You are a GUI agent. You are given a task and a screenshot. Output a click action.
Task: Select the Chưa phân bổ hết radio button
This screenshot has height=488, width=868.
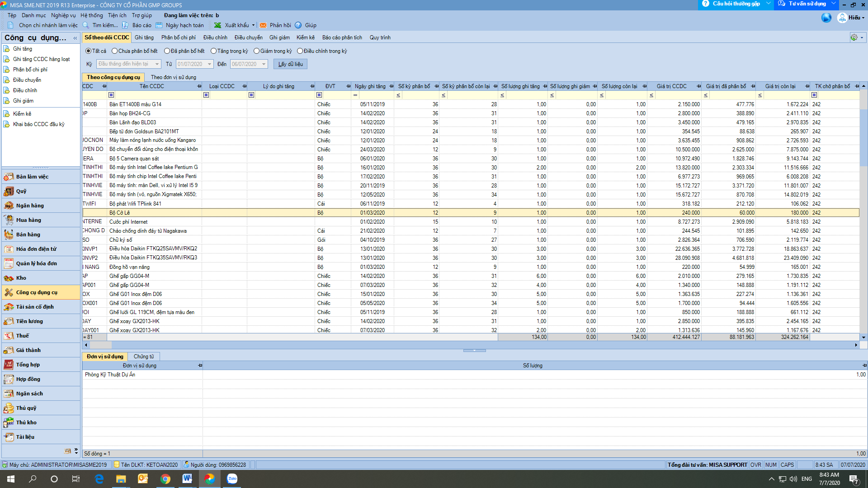[x=114, y=51]
